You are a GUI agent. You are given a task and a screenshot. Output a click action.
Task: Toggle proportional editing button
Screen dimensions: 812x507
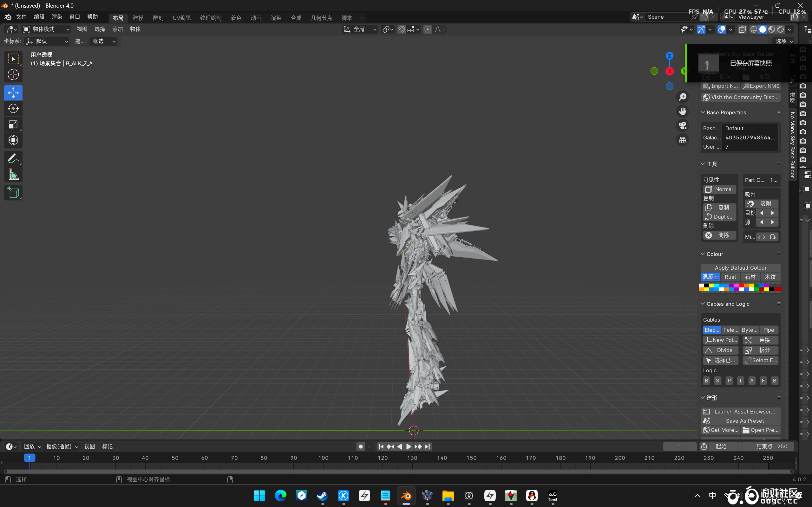[428, 29]
